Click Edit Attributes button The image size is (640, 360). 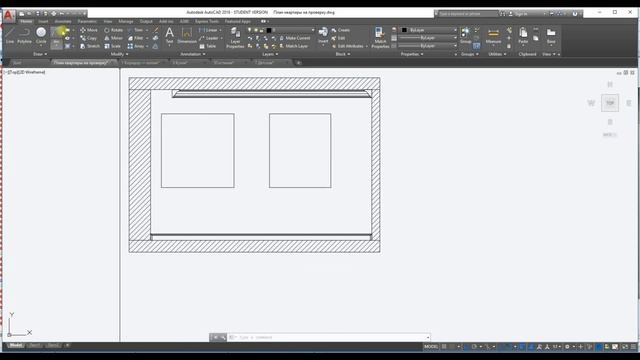347,46
